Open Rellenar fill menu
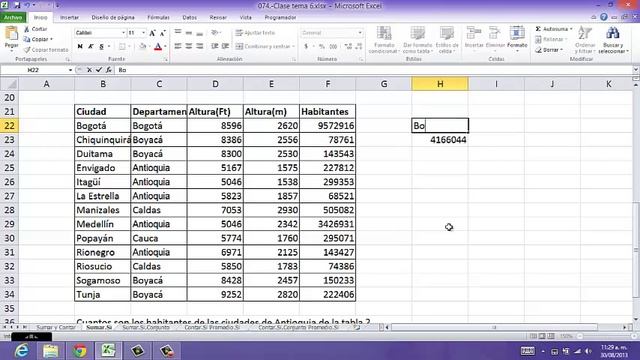640x360 pixels. (551, 39)
